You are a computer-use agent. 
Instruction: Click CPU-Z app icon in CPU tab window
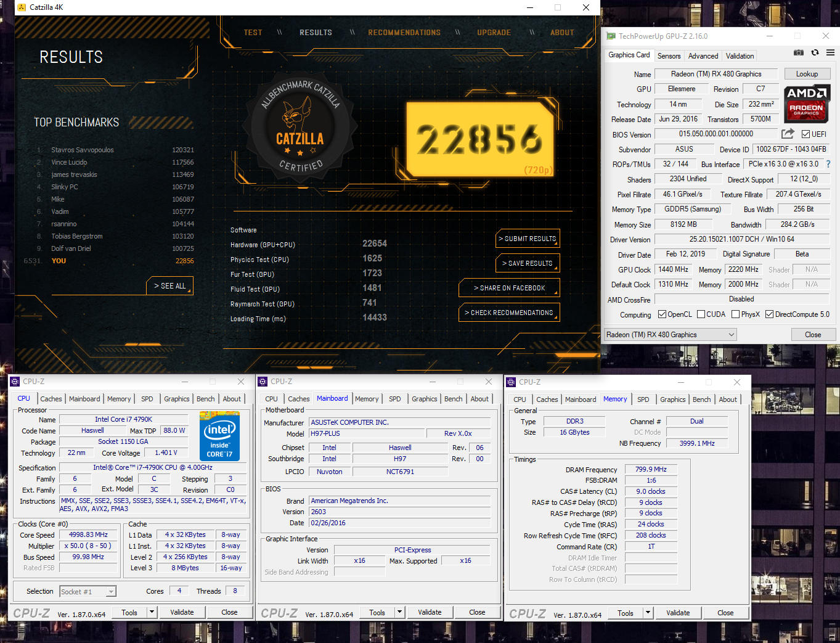pyautogui.click(x=15, y=382)
